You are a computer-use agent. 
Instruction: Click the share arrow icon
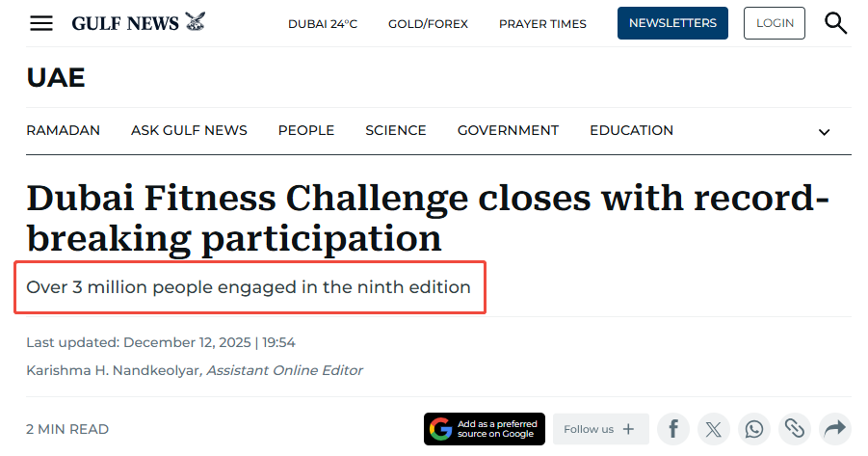(x=834, y=429)
